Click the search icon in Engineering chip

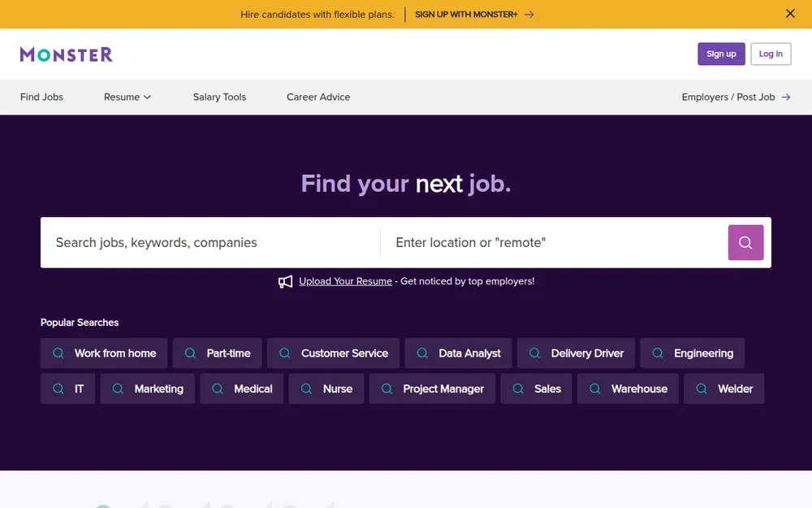658,353
